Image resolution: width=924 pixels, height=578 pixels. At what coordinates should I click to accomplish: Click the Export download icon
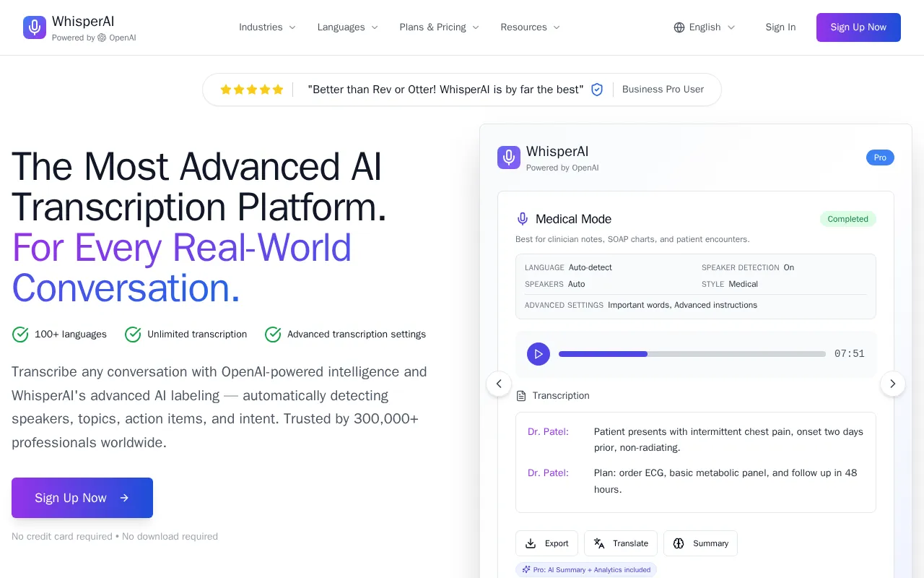531,543
